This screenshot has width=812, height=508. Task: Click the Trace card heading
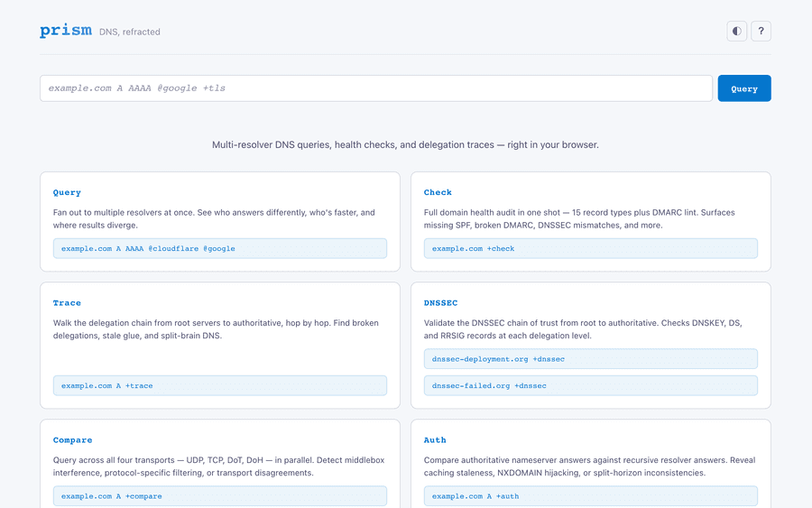coord(67,303)
